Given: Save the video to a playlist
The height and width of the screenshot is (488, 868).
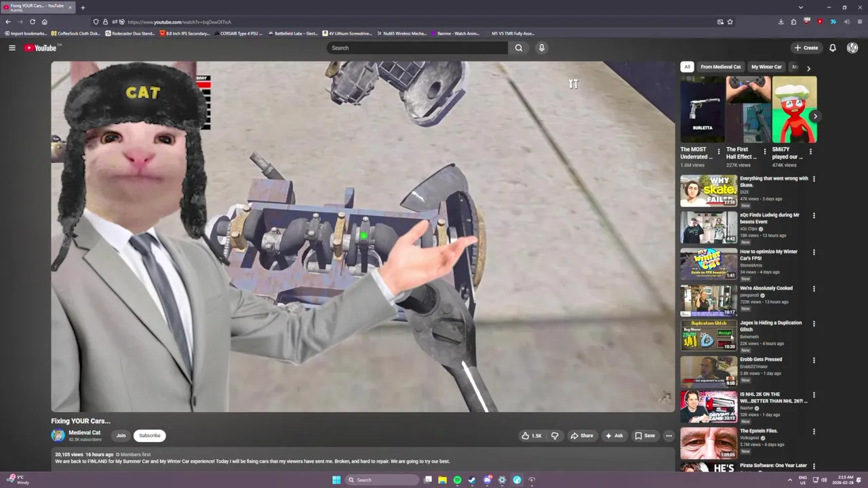Looking at the screenshot, I should click(645, 436).
